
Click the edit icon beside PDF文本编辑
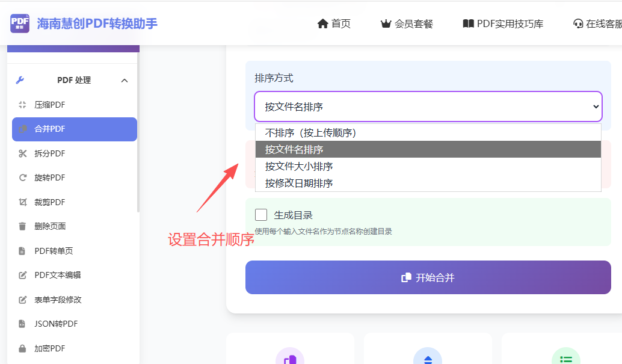(23, 275)
